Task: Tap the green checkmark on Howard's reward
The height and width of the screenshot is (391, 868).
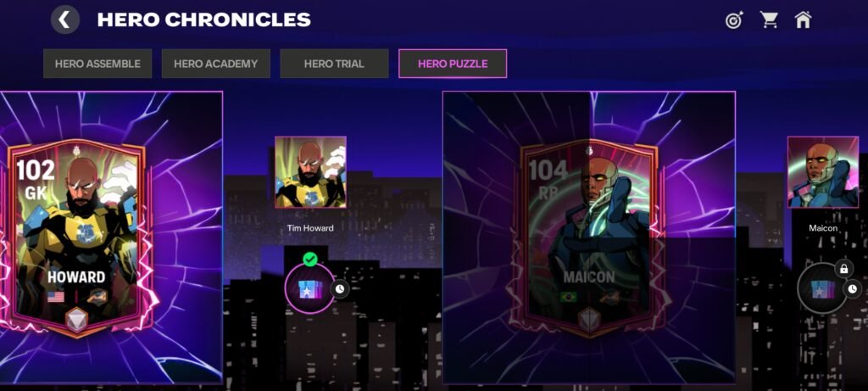Action: click(310, 259)
